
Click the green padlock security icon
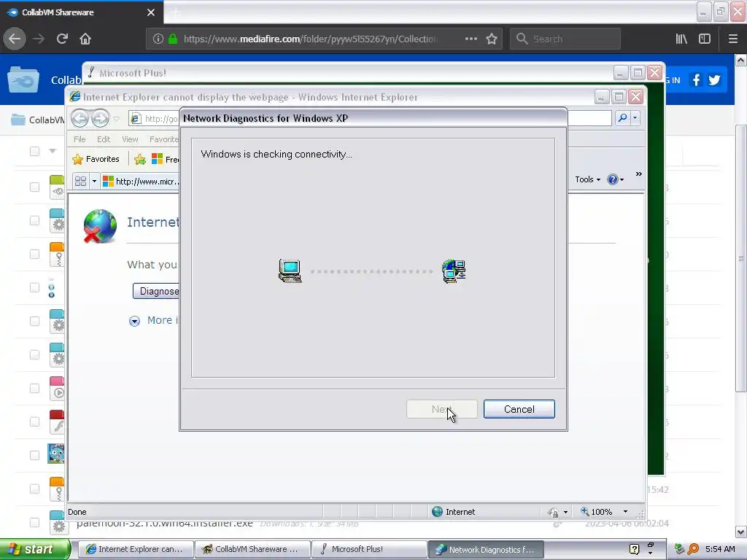tap(173, 39)
